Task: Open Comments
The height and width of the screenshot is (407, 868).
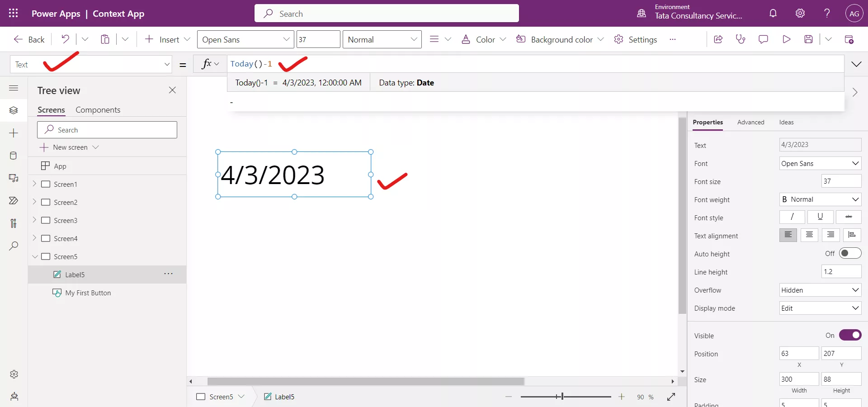Action: click(x=763, y=39)
